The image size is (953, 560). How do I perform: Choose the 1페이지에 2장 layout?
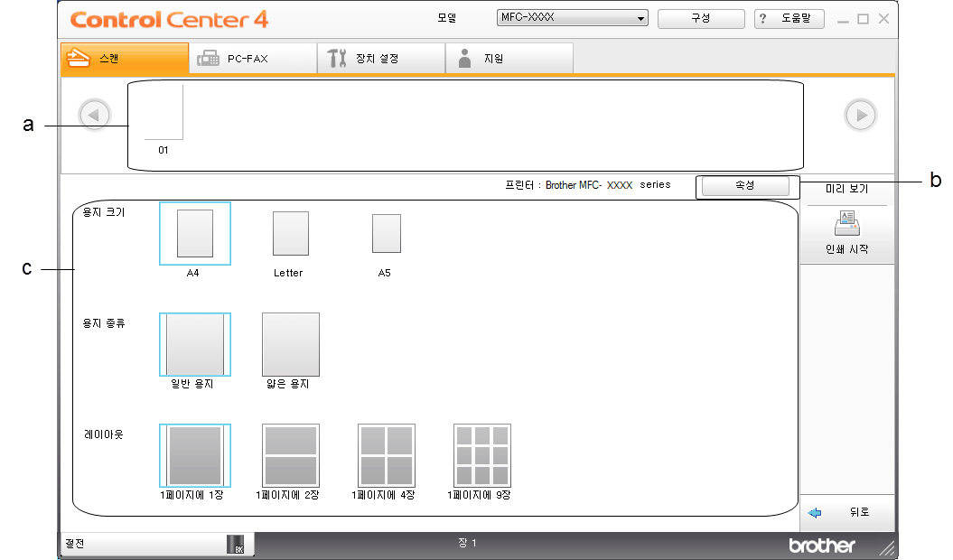291,455
